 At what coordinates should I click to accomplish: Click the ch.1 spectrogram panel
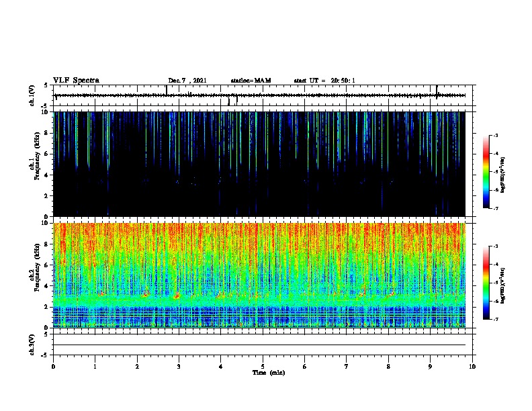click(259, 164)
